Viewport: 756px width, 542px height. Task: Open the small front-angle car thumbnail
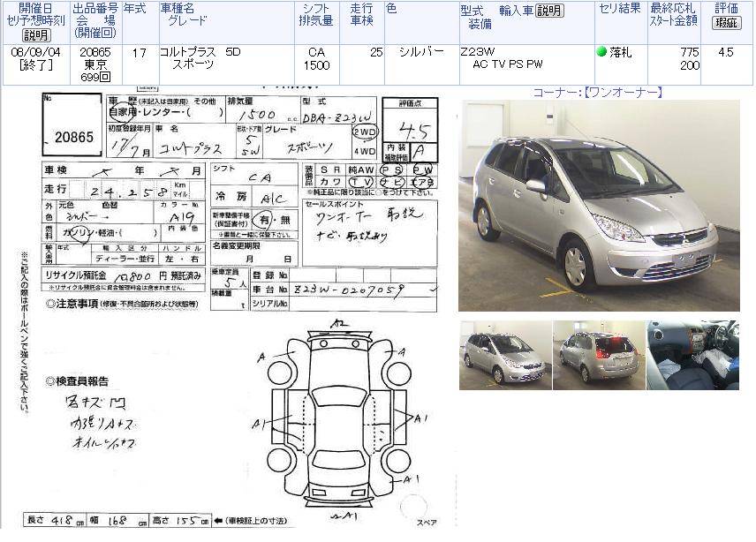point(505,355)
